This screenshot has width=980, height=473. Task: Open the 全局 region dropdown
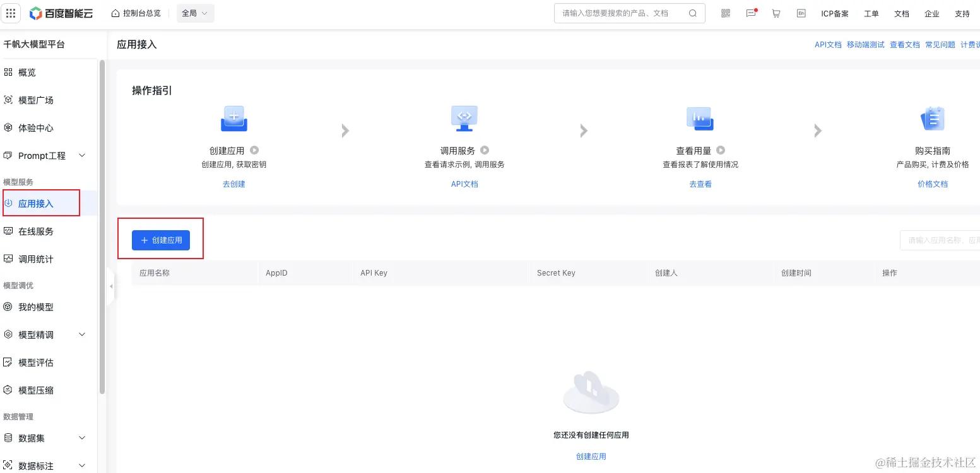pos(196,13)
